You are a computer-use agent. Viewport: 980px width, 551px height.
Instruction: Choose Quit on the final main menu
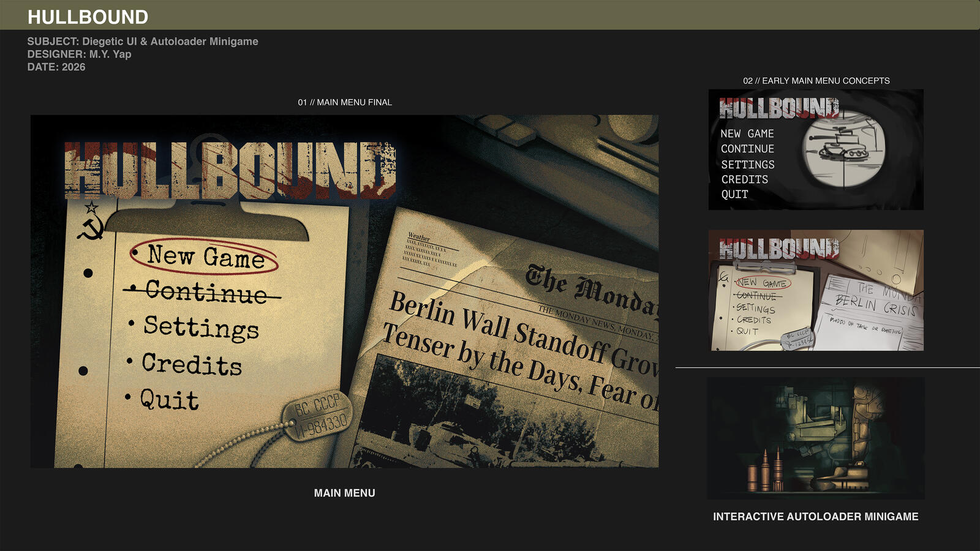pyautogui.click(x=169, y=399)
